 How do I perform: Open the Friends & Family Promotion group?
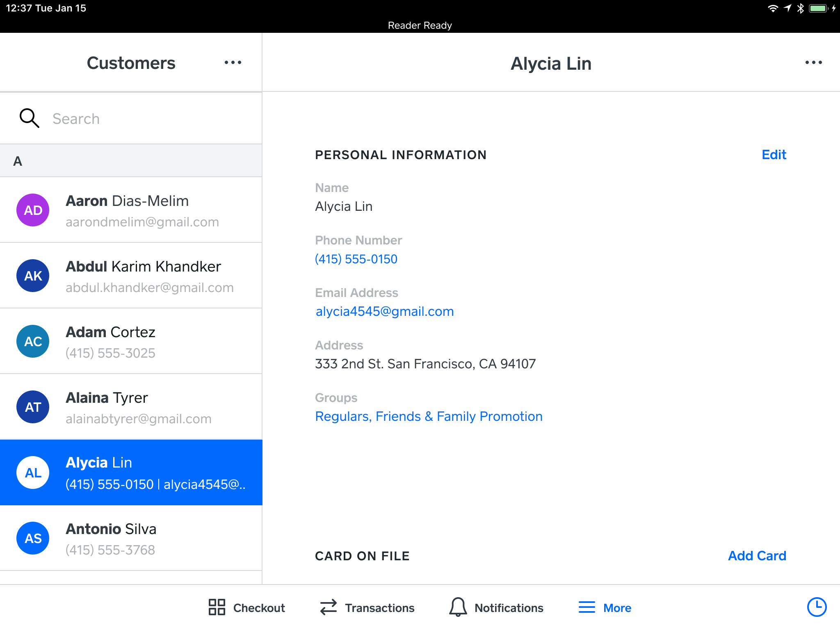coord(458,416)
